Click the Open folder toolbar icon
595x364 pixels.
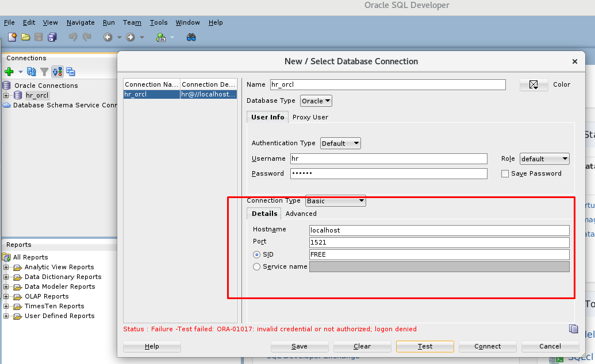[x=25, y=37]
